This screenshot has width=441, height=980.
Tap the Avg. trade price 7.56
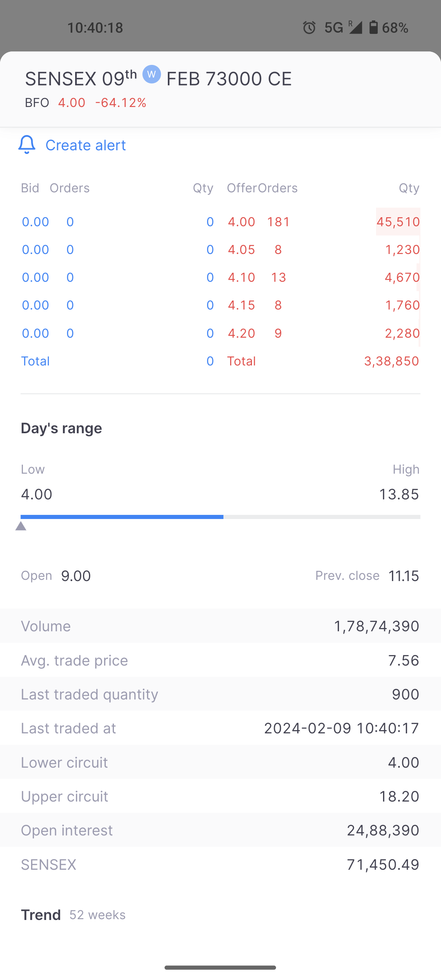(404, 660)
